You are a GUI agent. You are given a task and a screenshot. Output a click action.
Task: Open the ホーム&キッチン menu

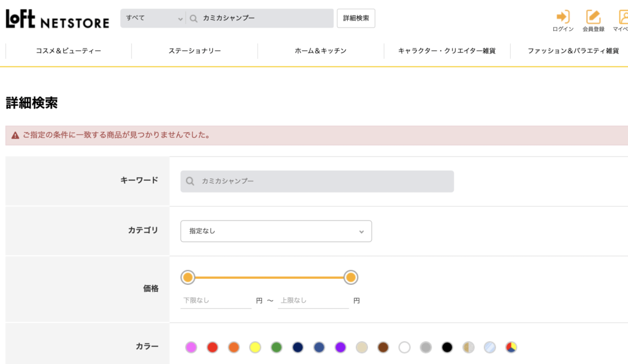[321, 51]
